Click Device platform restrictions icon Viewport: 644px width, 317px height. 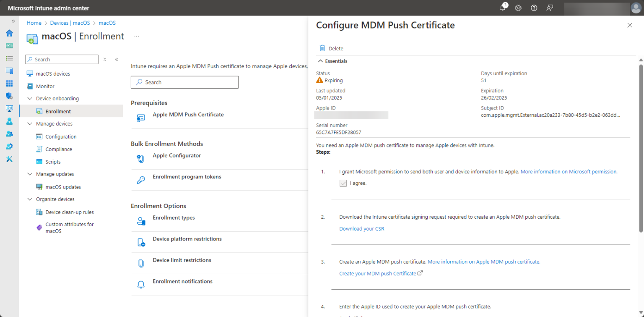[141, 242]
